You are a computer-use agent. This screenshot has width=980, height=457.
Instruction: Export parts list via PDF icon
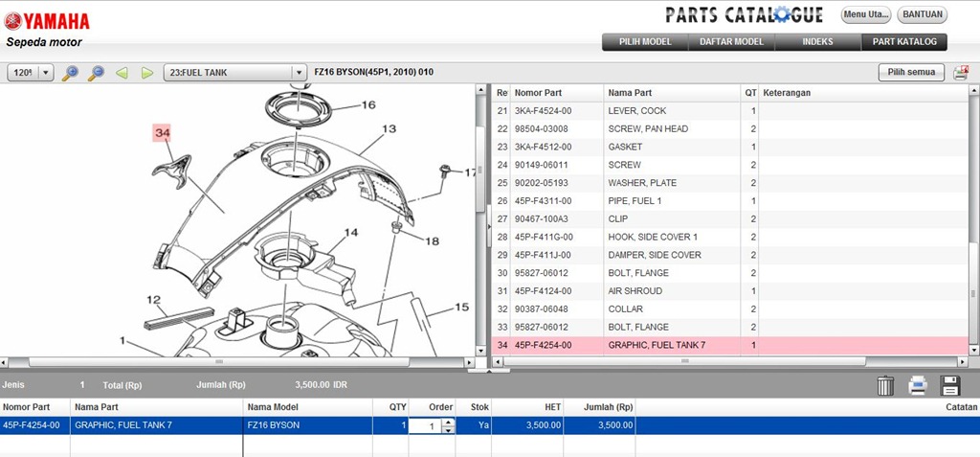coord(961,73)
